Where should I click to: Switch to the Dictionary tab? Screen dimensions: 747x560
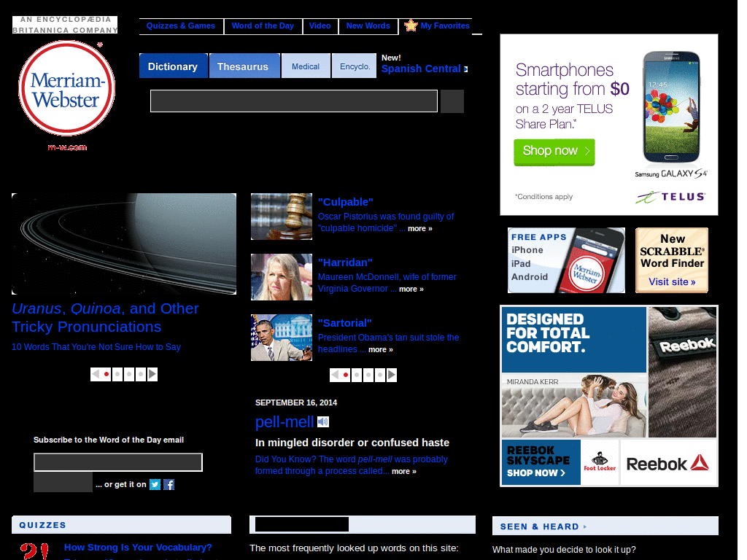tap(174, 66)
